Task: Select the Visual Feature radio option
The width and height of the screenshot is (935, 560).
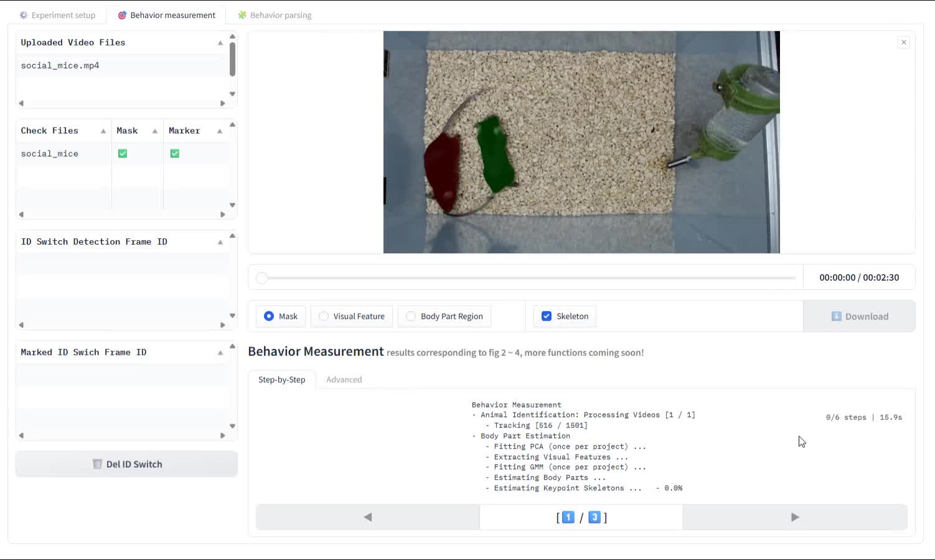Action: click(352, 316)
